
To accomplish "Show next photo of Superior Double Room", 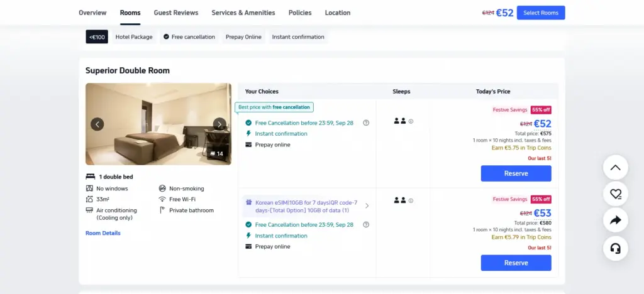I will point(219,124).
